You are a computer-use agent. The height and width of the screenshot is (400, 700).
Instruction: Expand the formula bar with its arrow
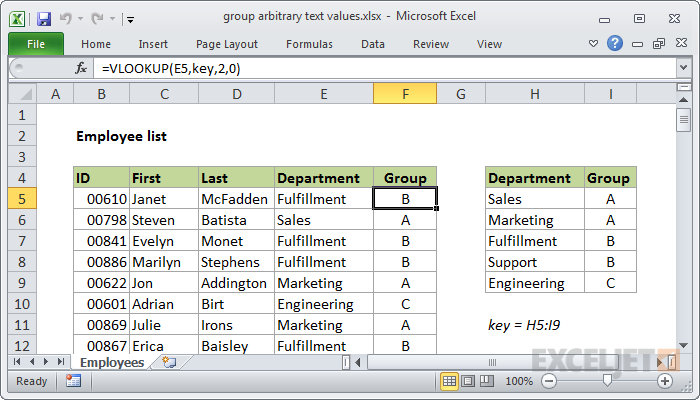685,68
